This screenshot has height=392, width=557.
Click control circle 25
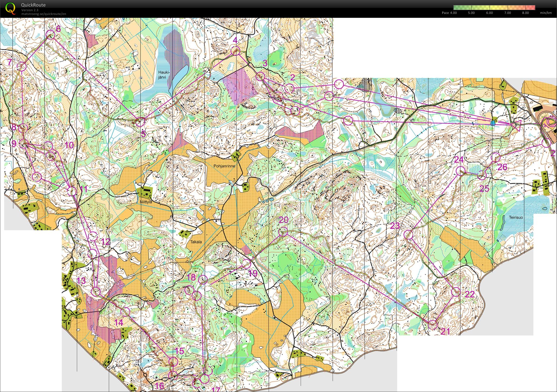tap(482, 175)
